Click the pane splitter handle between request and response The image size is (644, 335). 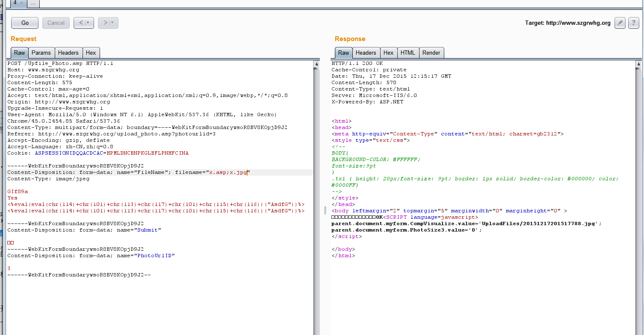(325, 210)
